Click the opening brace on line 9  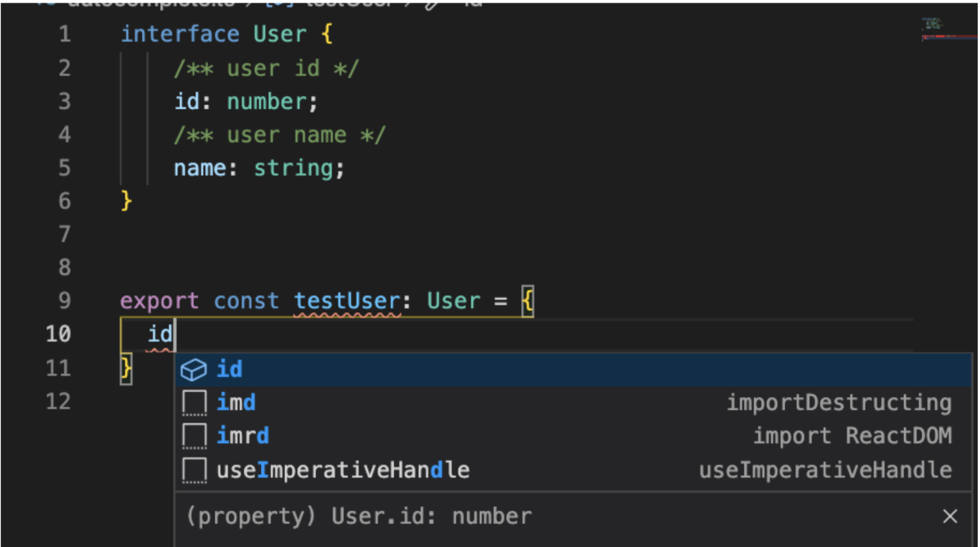point(527,301)
